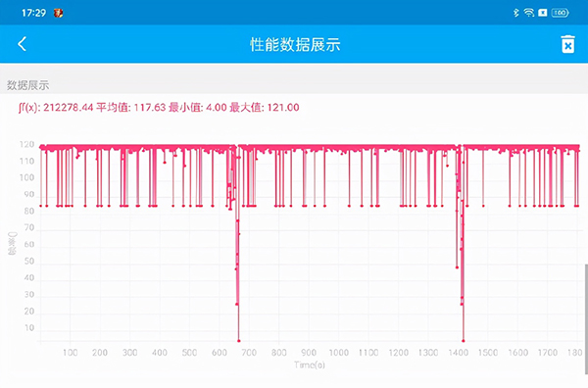The image size is (588, 388).
Task: Tap the red app notification icon
Action: pos(58,13)
